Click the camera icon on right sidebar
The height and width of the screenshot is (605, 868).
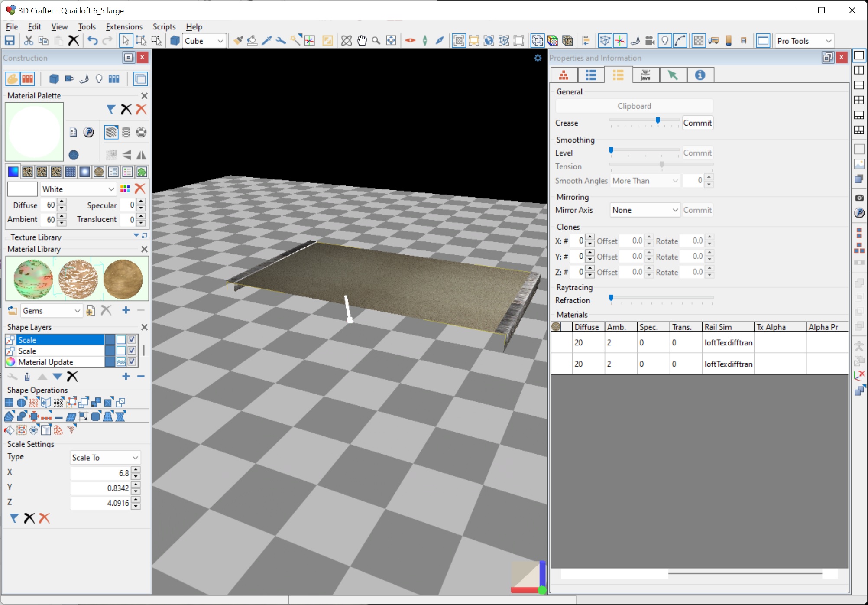pos(859,198)
